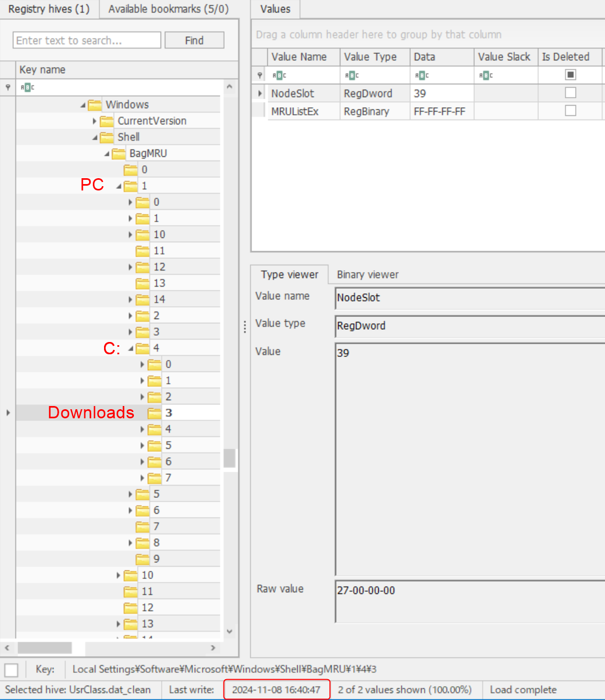Screen dimensions: 605x700
Task: Tick Is Deleted checkbox for MRUListEx row
Action: click(570, 110)
